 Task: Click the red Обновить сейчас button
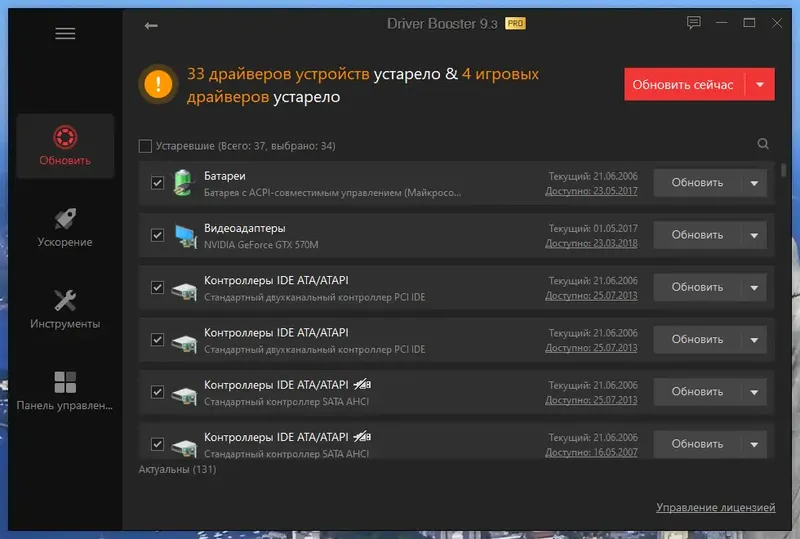click(684, 85)
